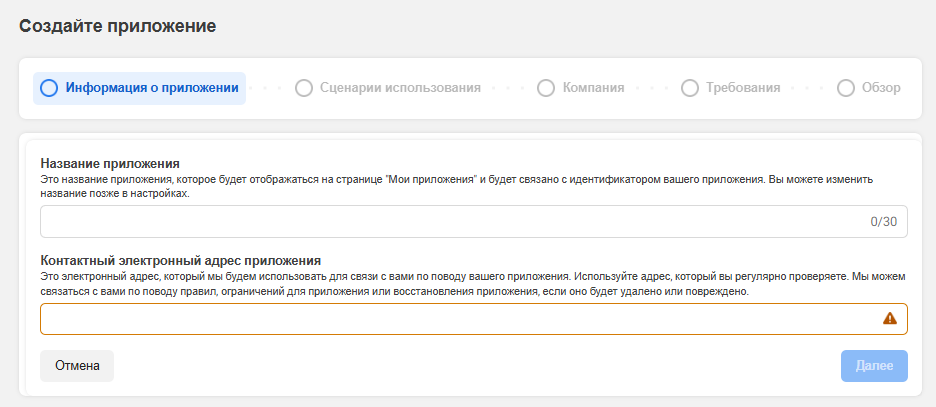Open the Информация о приложении step

coord(152,88)
